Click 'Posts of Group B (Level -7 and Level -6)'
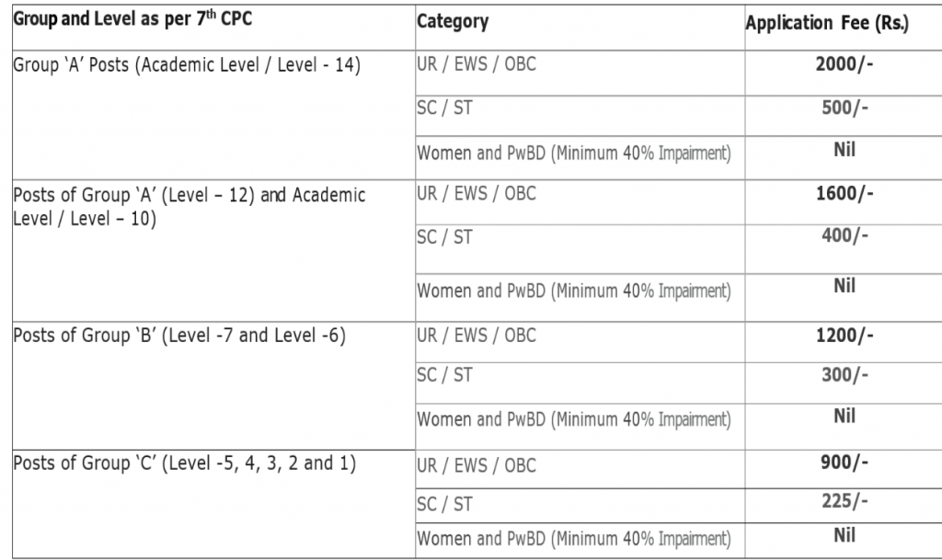The width and height of the screenshot is (942, 560). (179, 335)
